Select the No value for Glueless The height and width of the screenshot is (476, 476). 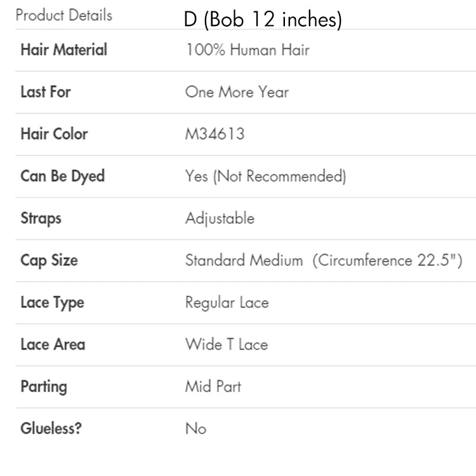(x=196, y=428)
